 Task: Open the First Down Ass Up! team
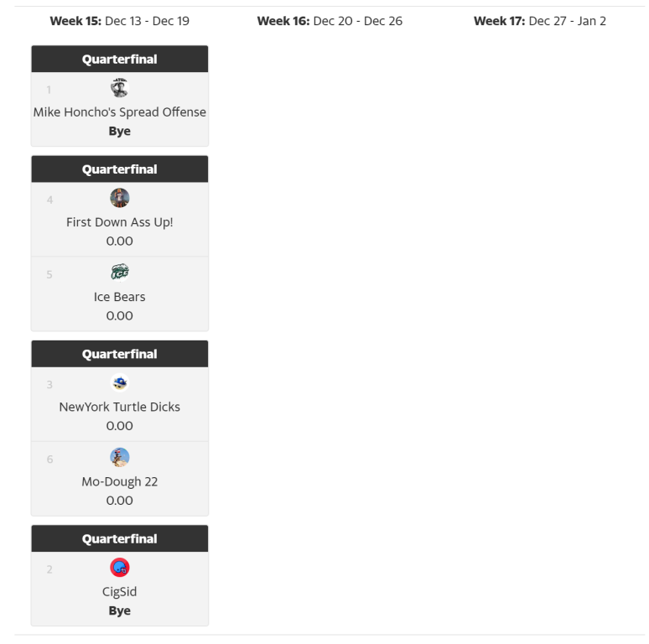pos(120,222)
